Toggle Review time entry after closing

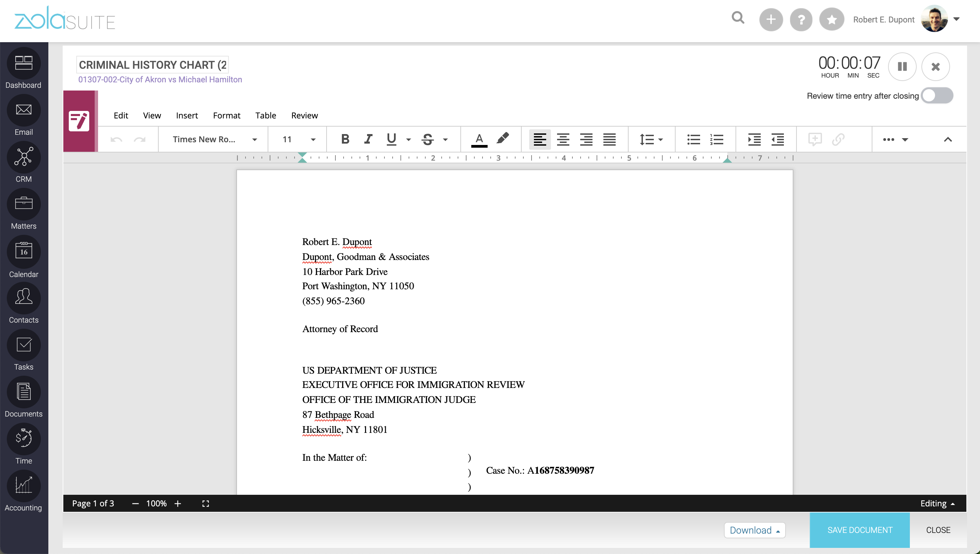[937, 96]
